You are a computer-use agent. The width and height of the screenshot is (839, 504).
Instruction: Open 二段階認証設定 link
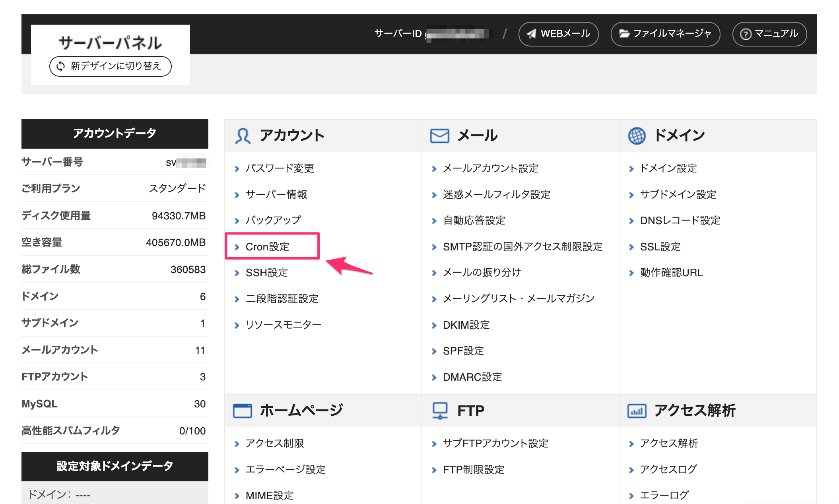[x=282, y=299]
